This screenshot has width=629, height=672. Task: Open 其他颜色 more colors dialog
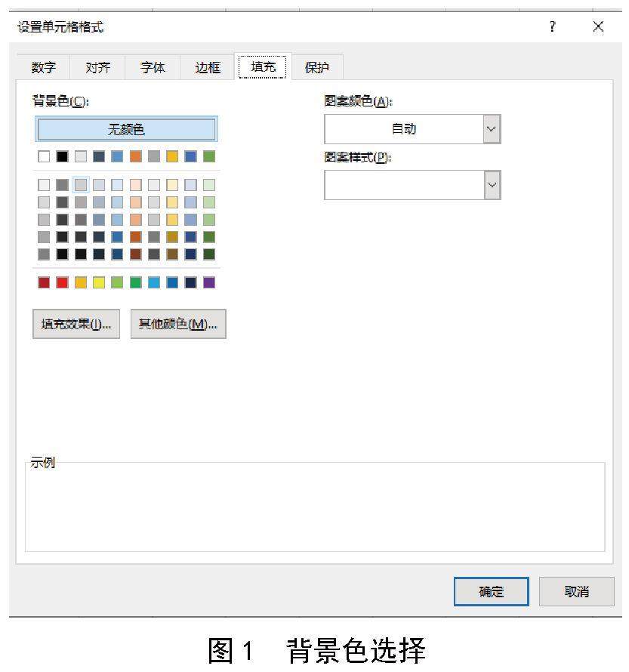click(x=178, y=324)
